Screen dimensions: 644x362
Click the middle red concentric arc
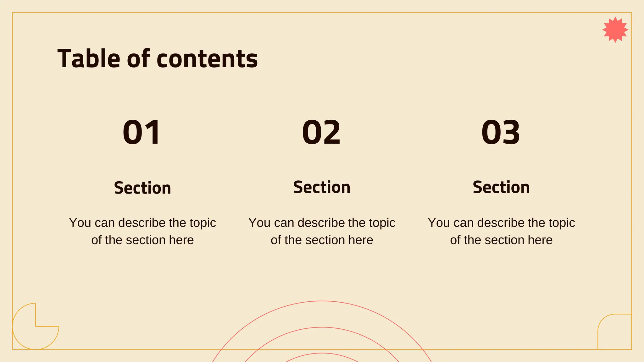322,327
